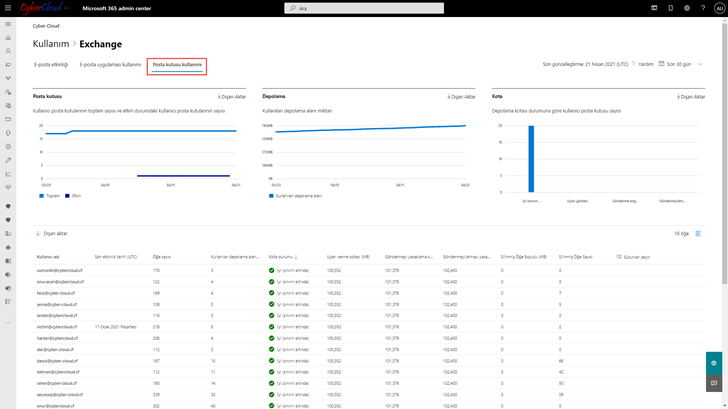Image resolution: width=728 pixels, height=409 pixels.
Task: Toggle Kullanılan depolama alanı legend swatch
Action: point(271,196)
